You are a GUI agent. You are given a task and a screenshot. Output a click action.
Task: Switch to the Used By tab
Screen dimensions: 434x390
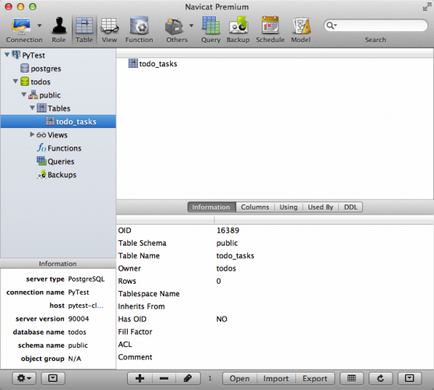tap(320, 207)
